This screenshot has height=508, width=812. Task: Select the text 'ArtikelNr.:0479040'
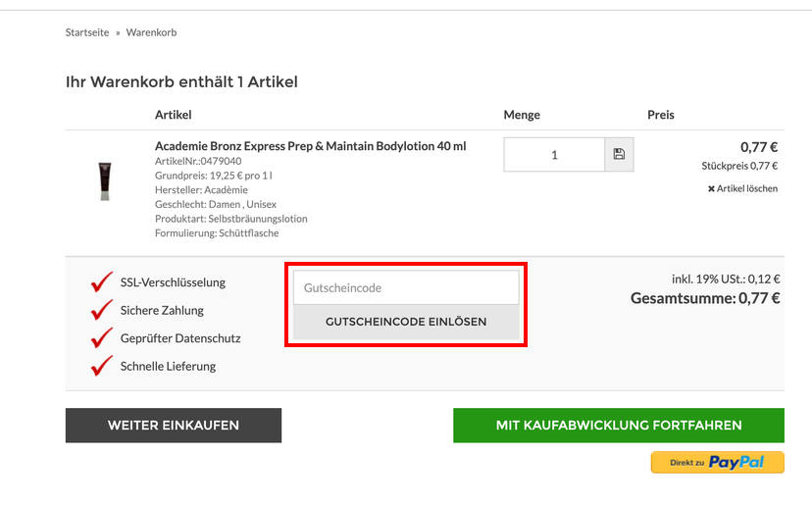pyautogui.click(x=198, y=161)
